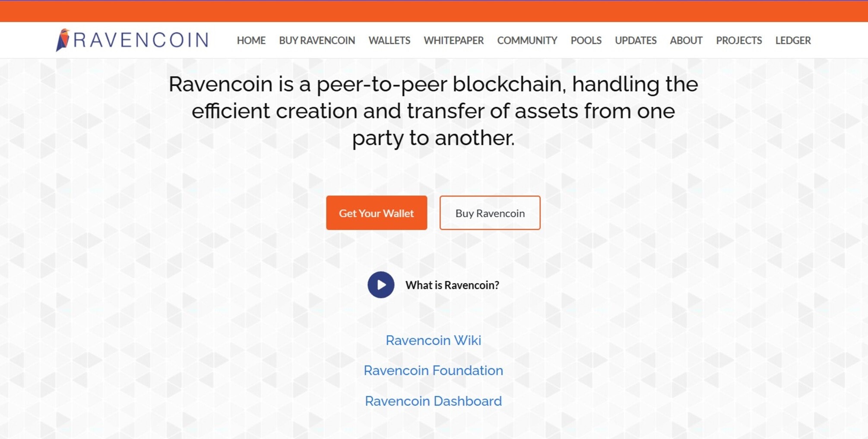Open the Ravencoin Dashboard link
Viewport: 868px width, 439px height.
click(x=433, y=401)
